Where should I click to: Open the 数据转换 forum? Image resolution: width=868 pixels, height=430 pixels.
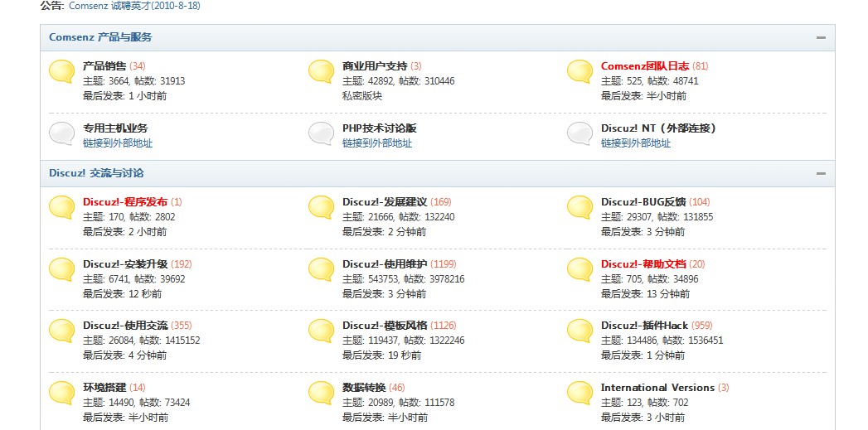[x=364, y=388]
